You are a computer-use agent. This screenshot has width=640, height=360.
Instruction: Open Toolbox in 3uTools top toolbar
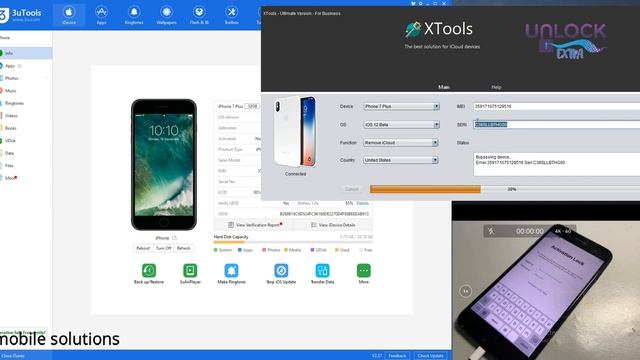click(x=231, y=15)
